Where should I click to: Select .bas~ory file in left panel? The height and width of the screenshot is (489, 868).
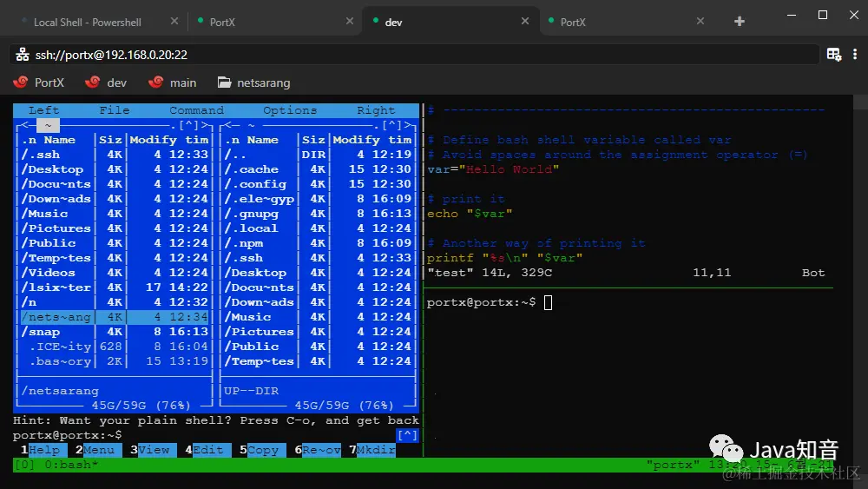pyautogui.click(x=115, y=361)
